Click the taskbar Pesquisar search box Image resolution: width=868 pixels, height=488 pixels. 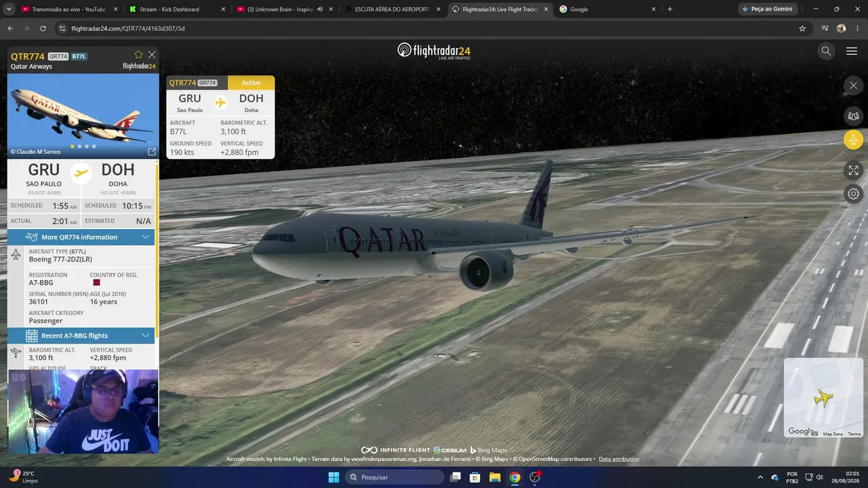coord(395,477)
